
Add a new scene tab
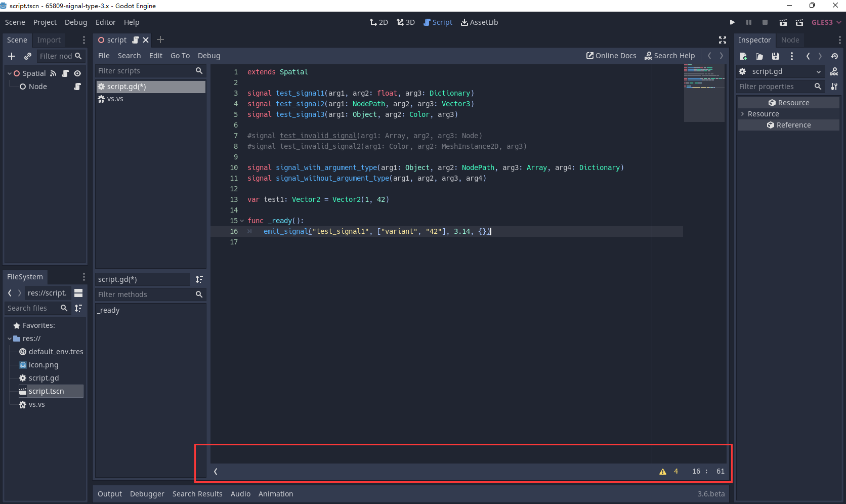click(160, 39)
